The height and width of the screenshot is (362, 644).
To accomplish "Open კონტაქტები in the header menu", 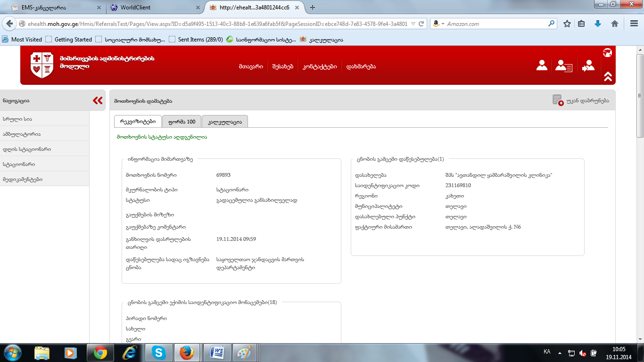I will coord(320,66).
